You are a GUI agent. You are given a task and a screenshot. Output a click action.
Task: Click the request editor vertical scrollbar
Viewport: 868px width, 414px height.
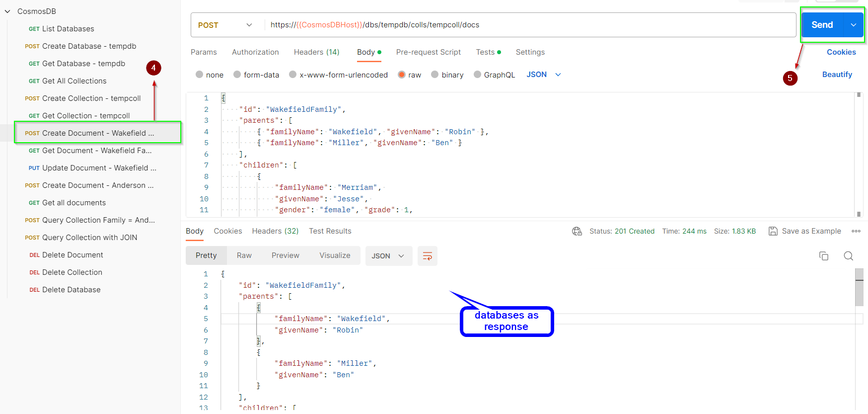pos(859,154)
